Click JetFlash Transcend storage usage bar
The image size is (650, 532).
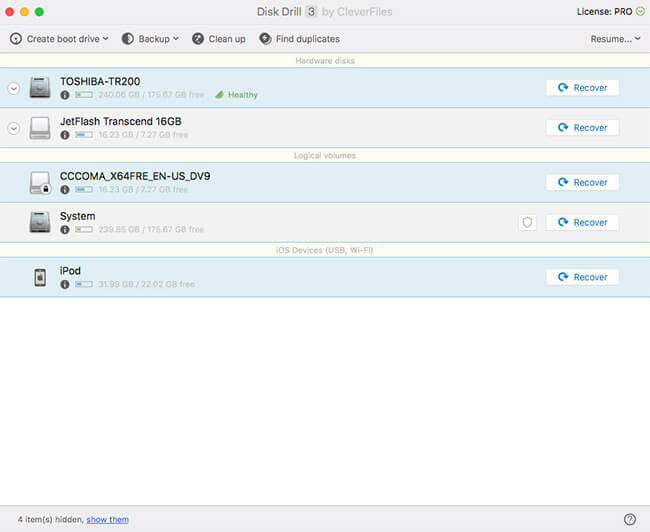coord(84,135)
